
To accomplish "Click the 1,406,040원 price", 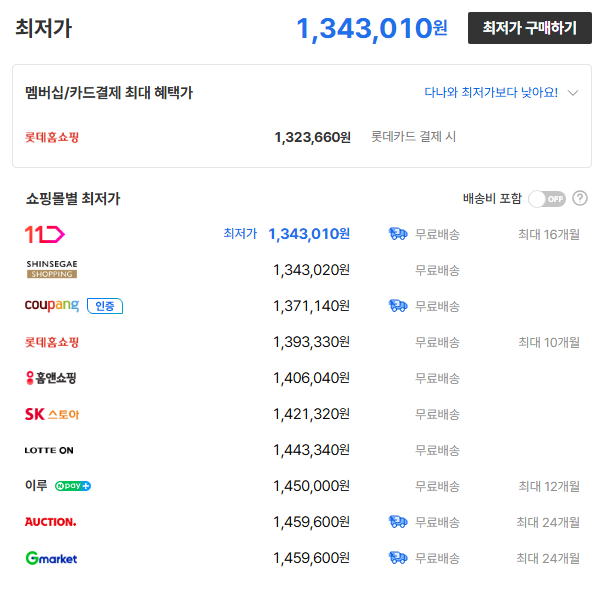I will point(311,378).
